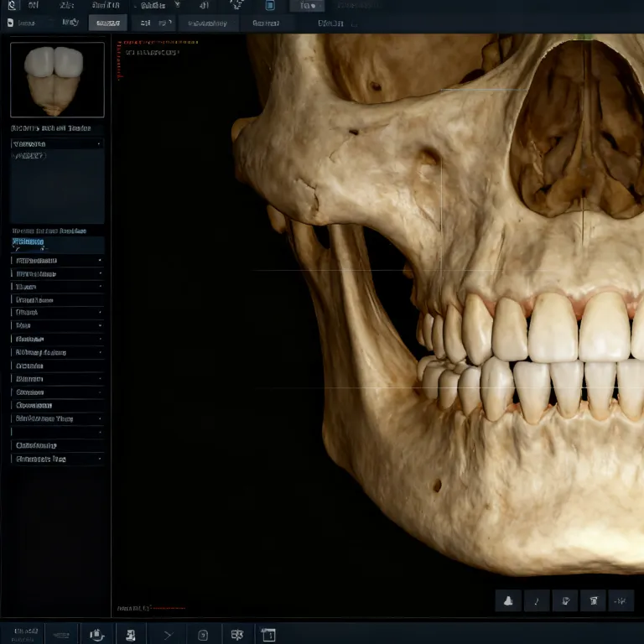Select the pencil tool in the bottom-right viewport tools
Viewport: 644px width, 644px height.
click(x=537, y=600)
